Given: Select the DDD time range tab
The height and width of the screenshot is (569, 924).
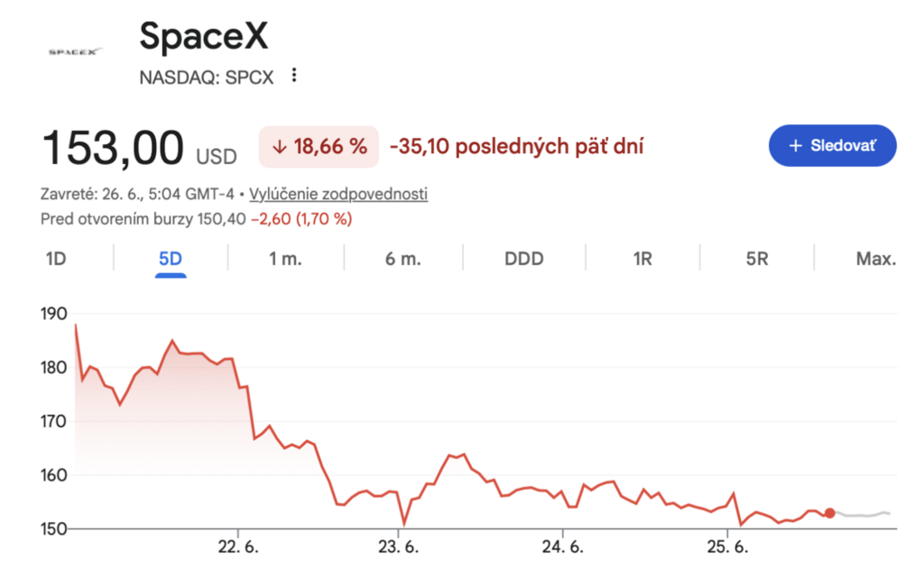Looking at the screenshot, I should [x=524, y=259].
